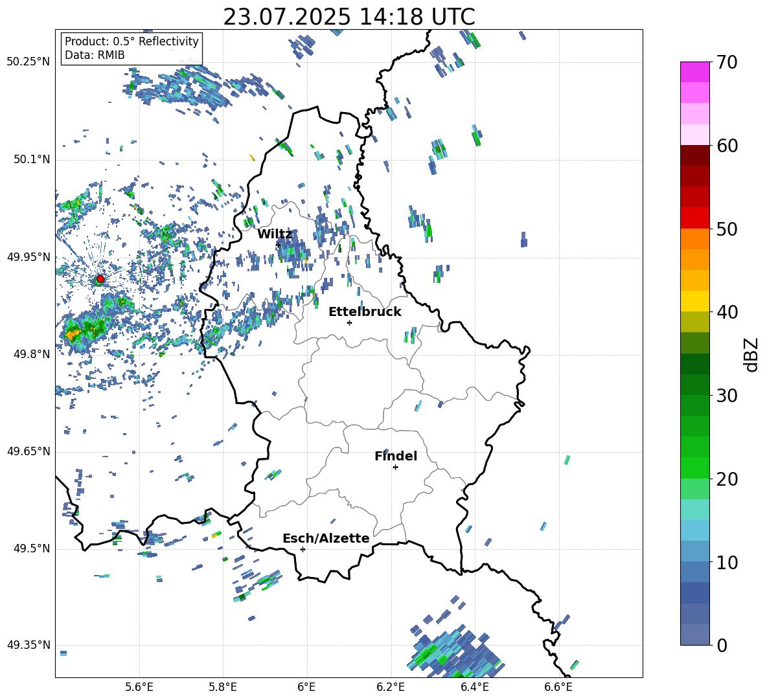This screenshot has height=700, width=767.
Task: Click the 60 colorbar tick label
Action: click(x=726, y=146)
